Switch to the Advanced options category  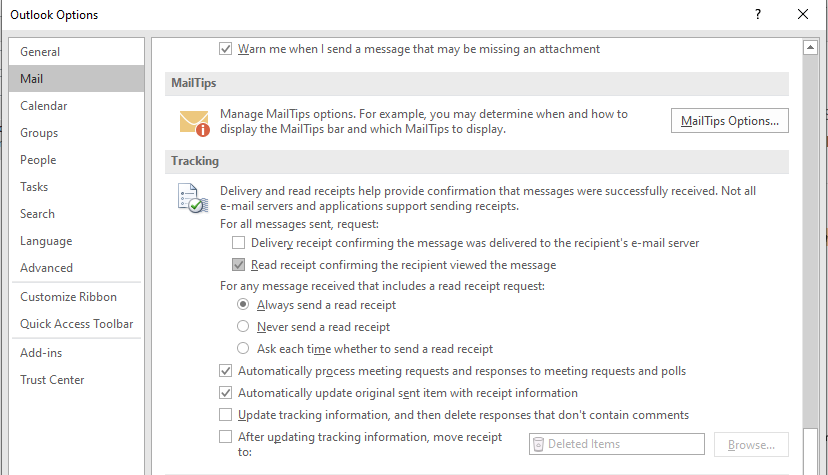(x=47, y=268)
